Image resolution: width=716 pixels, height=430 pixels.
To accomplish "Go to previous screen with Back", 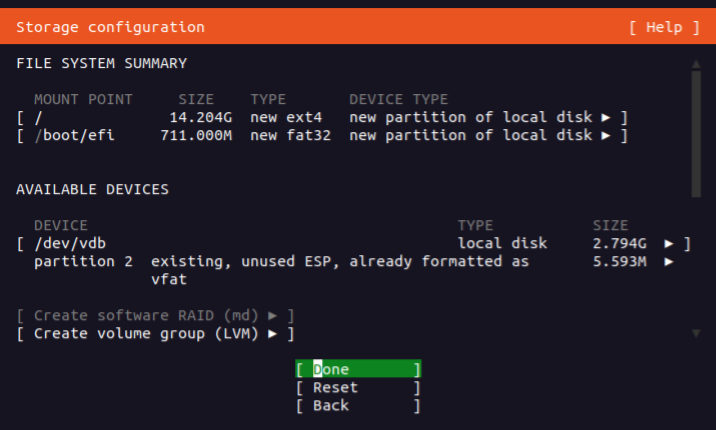I will [x=331, y=405].
